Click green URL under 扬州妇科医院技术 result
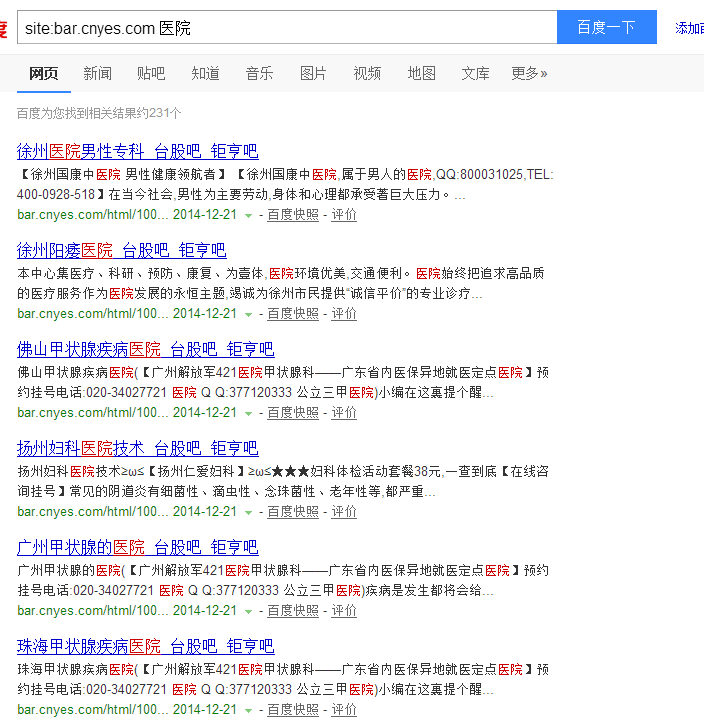The width and height of the screenshot is (704, 718). click(x=93, y=511)
